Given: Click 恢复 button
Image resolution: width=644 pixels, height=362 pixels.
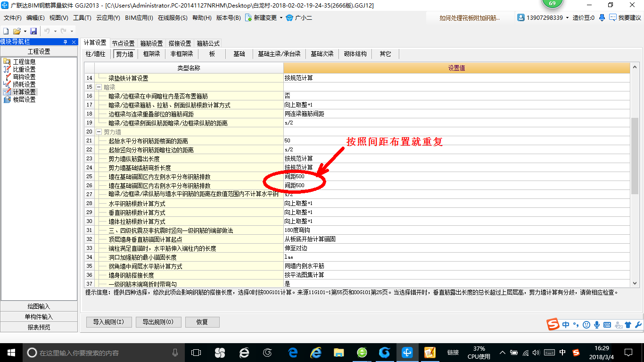Looking at the screenshot, I should 202,322.
